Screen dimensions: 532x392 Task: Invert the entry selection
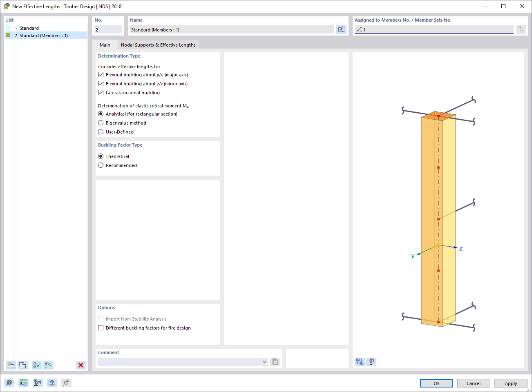click(x=48, y=365)
